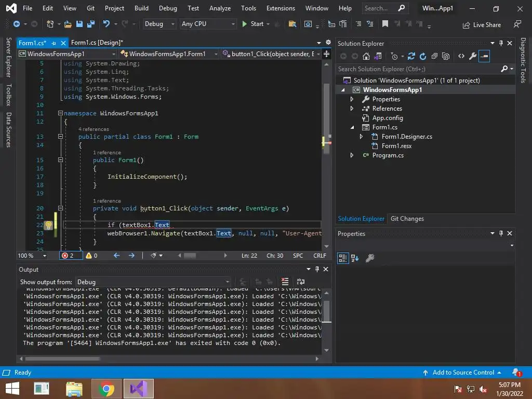Toggle Preview Selected Items in Solution Explorer
The height and width of the screenshot is (399, 532).
484,56
